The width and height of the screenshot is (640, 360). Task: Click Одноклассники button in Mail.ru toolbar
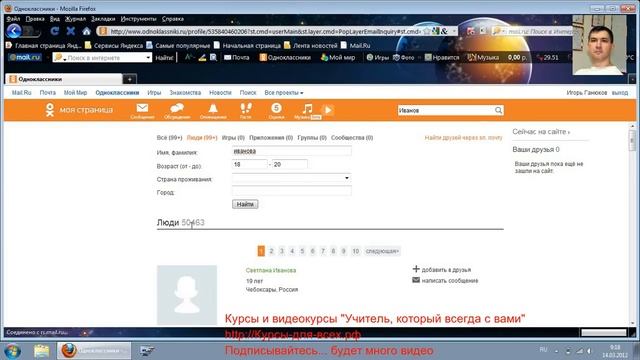(285, 58)
